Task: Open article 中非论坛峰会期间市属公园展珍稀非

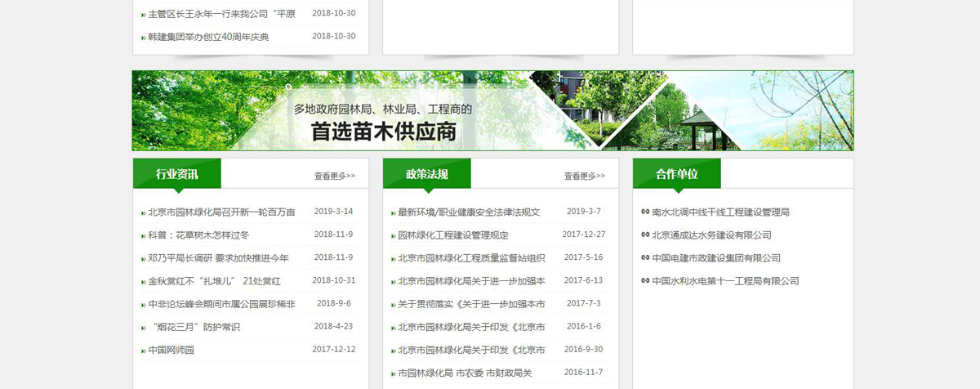Action: point(221,304)
